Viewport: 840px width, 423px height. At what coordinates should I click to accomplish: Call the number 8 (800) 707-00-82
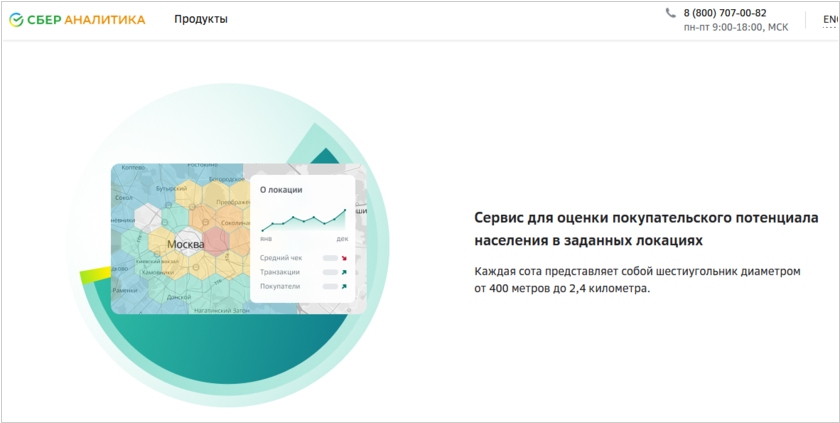click(x=725, y=13)
